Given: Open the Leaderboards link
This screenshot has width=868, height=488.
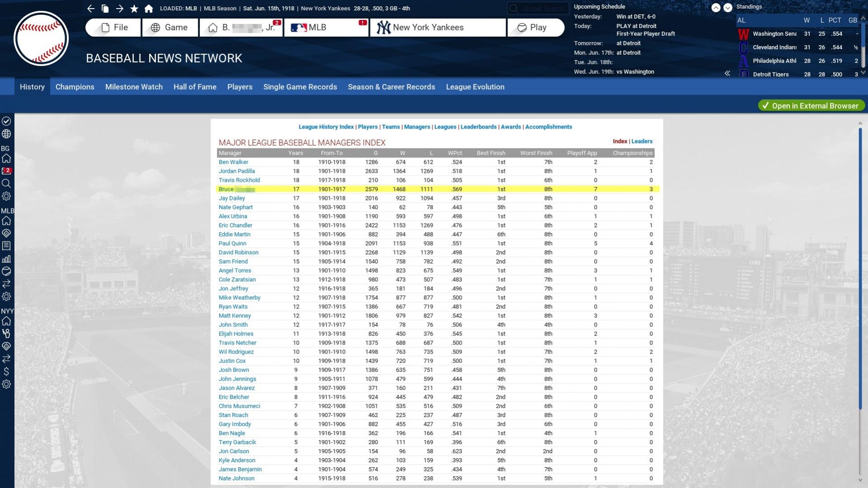Looking at the screenshot, I should [479, 127].
